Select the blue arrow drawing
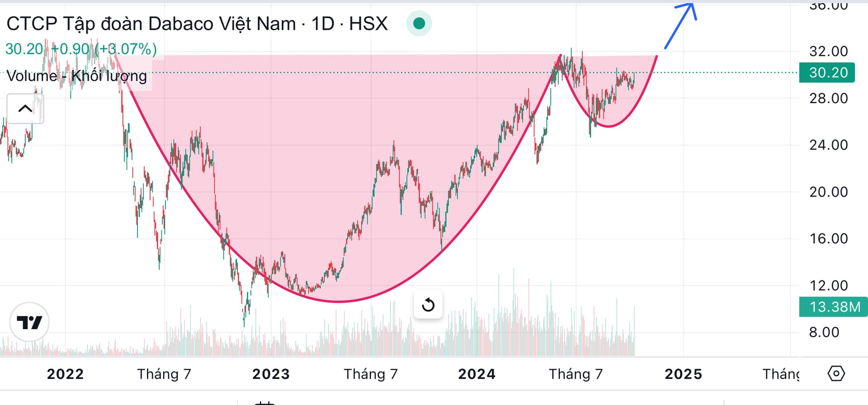Image resolution: width=868 pixels, height=405 pixels. 681,25
